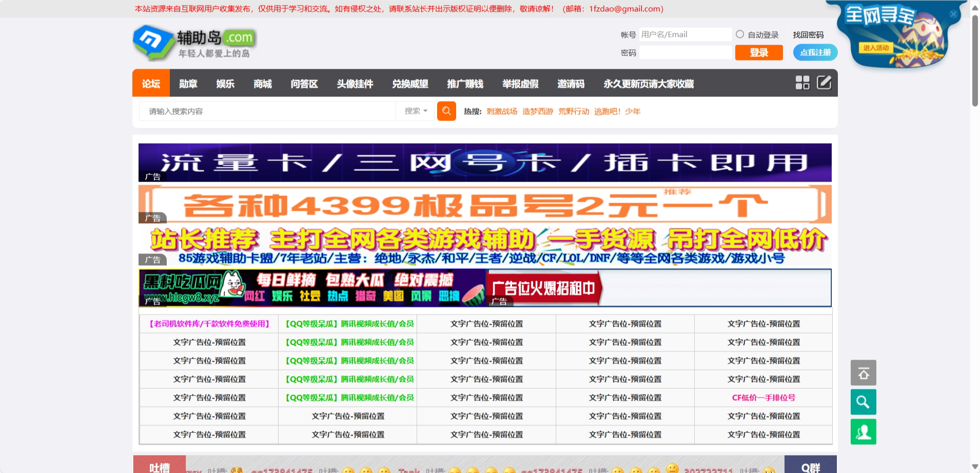Click the 辅助岛 site logo
This screenshot has width=980, height=473.
(194, 43)
